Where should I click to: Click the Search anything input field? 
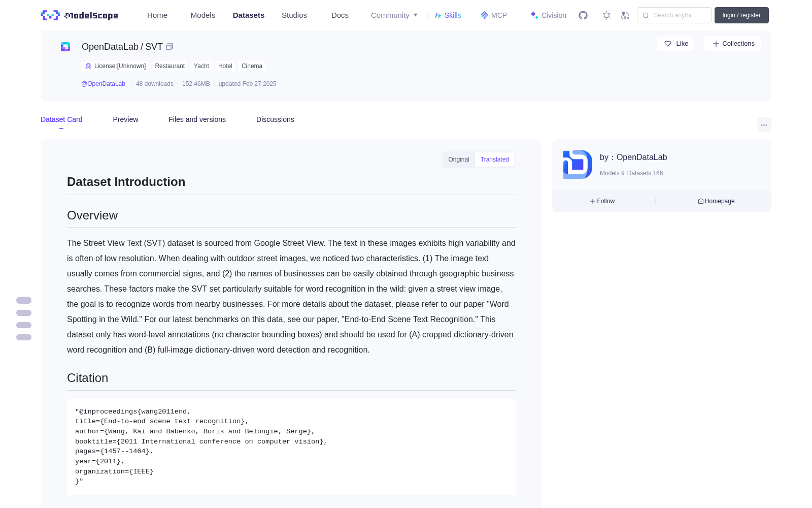tap(674, 15)
